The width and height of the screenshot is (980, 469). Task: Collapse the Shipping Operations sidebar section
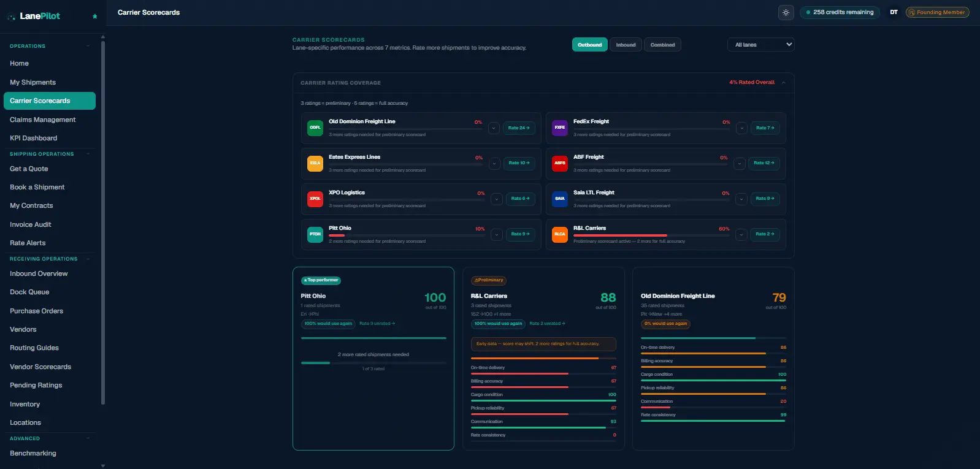(x=88, y=154)
